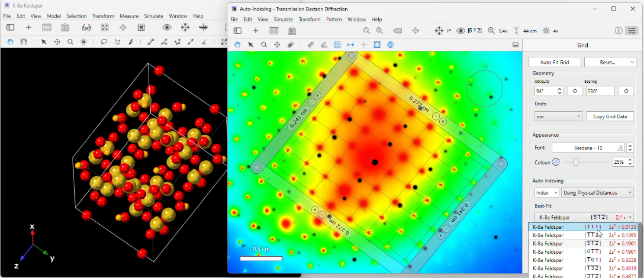Toggle sidebar in K-Ba Feldspar window
Screen dimensions: 644x278
(x=10, y=27)
